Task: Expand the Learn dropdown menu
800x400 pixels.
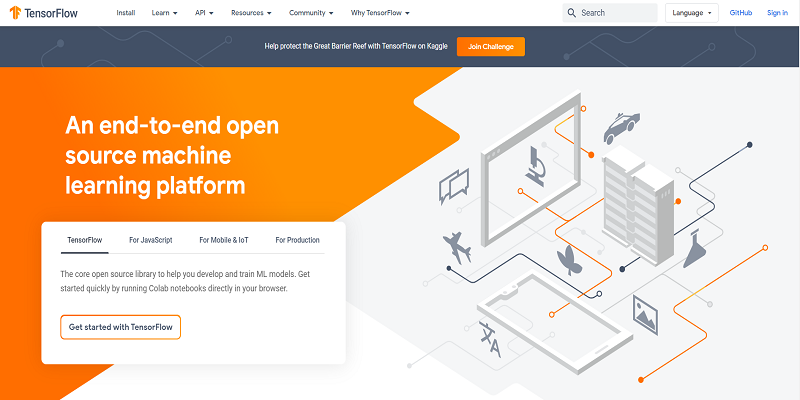Action: pyautogui.click(x=165, y=13)
